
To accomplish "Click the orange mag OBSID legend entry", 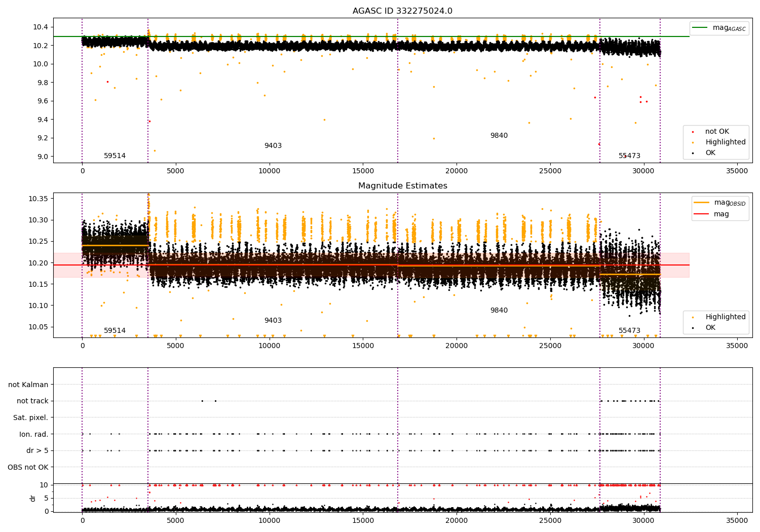I will [719, 203].
